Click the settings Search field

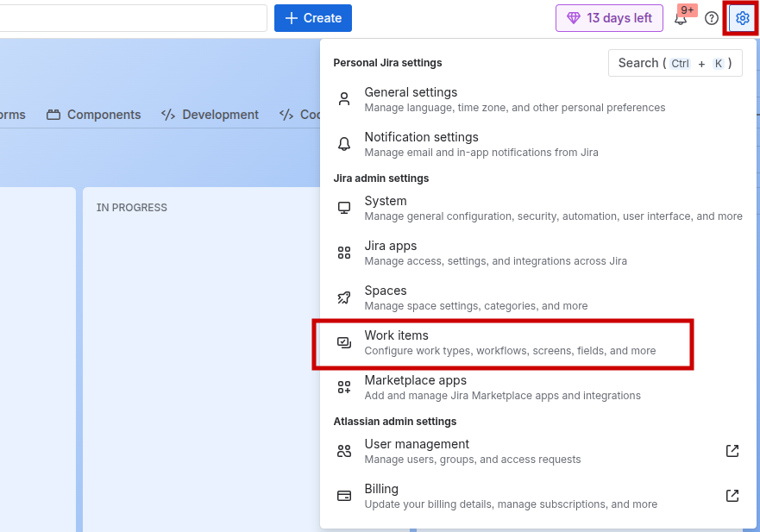pyautogui.click(x=675, y=63)
